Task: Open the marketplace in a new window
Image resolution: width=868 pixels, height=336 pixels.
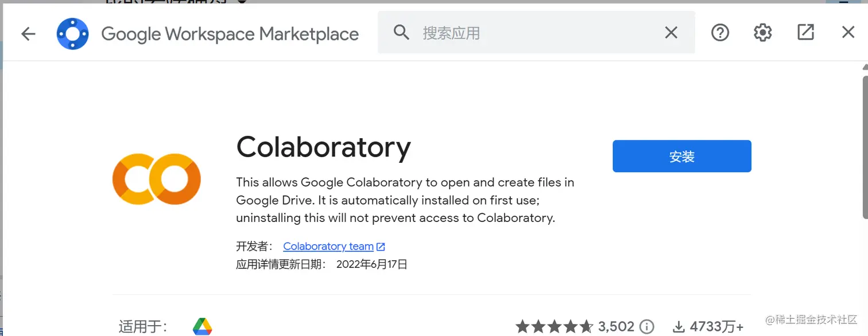Action: [805, 32]
